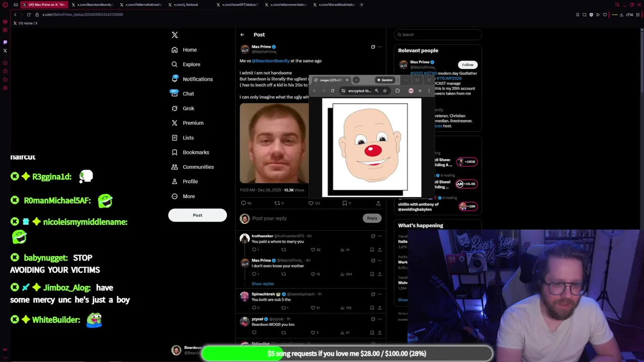Open Bookmarks in X sidebar
This screenshot has width=644, height=362.
pyautogui.click(x=190, y=152)
